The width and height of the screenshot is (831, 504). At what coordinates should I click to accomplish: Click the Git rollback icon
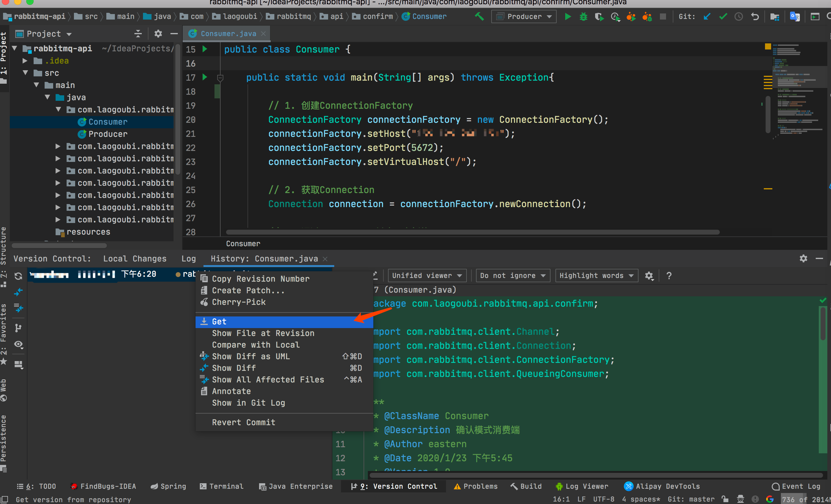[754, 16]
